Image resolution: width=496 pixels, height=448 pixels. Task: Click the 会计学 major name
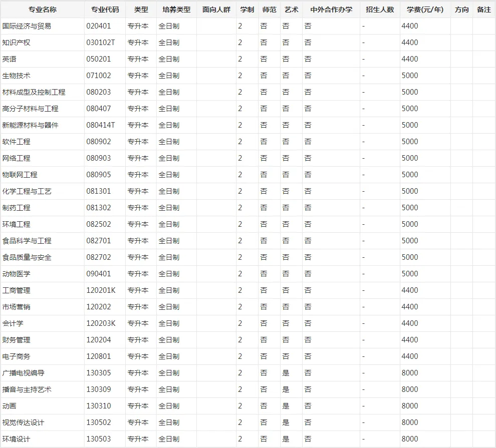point(13,323)
